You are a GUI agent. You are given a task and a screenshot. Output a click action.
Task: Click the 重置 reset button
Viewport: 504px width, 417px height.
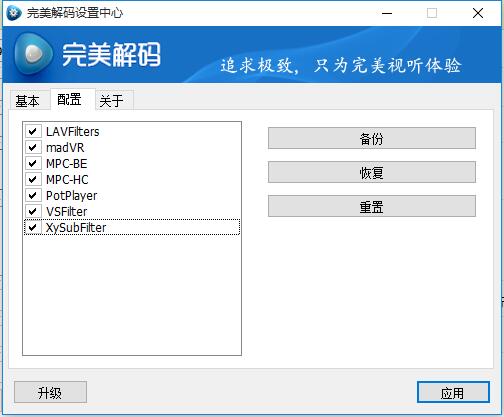pos(372,206)
